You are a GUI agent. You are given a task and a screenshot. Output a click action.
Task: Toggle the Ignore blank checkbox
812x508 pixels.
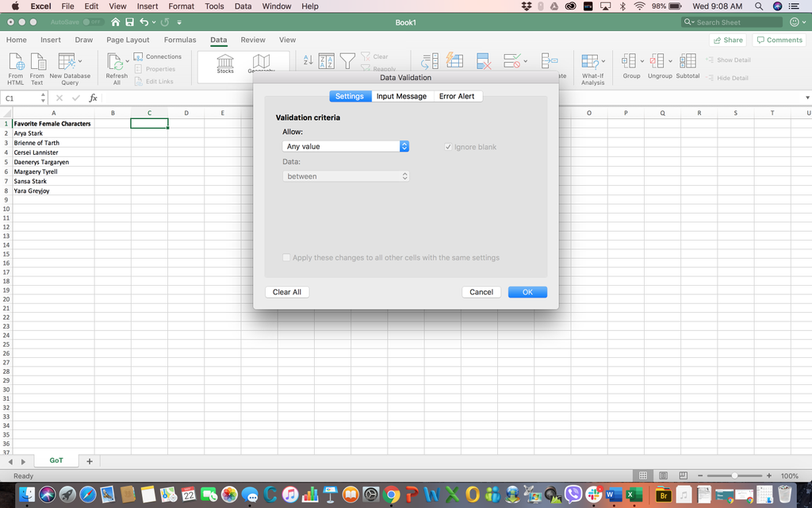tap(449, 147)
